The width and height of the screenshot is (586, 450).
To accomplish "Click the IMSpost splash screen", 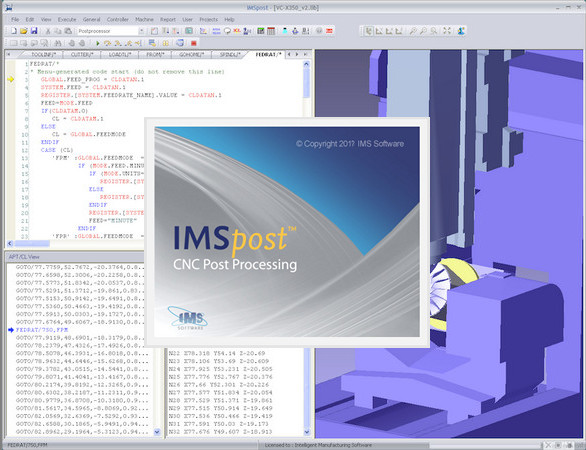I will pyautogui.click(x=287, y=232).
